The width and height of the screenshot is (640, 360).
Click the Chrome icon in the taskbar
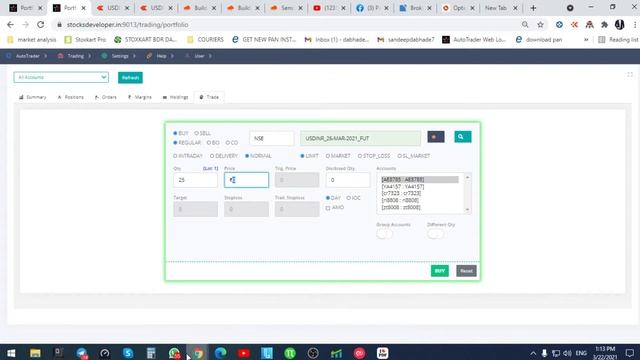point(198,353)
